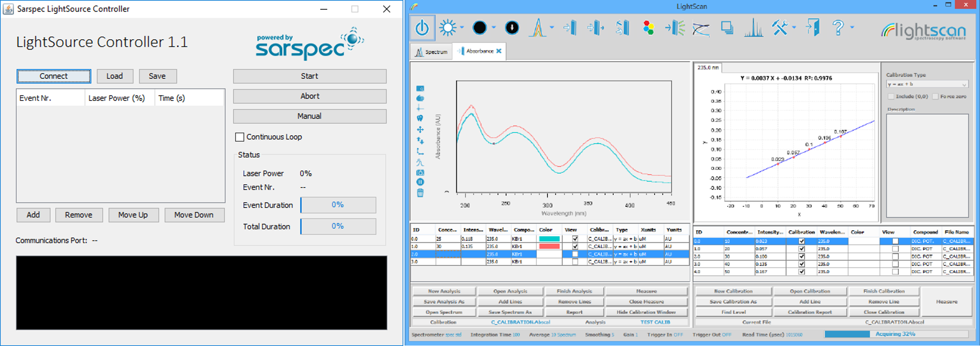Click Save Spectrum As button
Image resolution: width=980 pixels, height=346 pixels.
pos(510,312)
